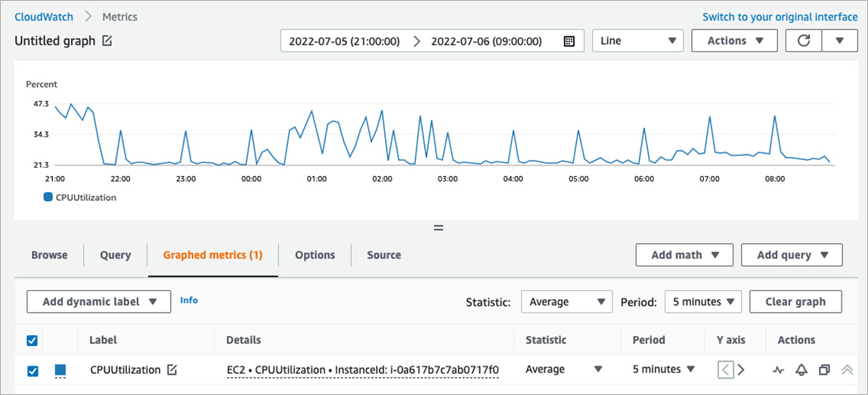Image resolution: width=868 pixels, height=395 pixels.
Task: Edit the CPUUtilization label pencil icon
Action: click(x=172, y=369)
